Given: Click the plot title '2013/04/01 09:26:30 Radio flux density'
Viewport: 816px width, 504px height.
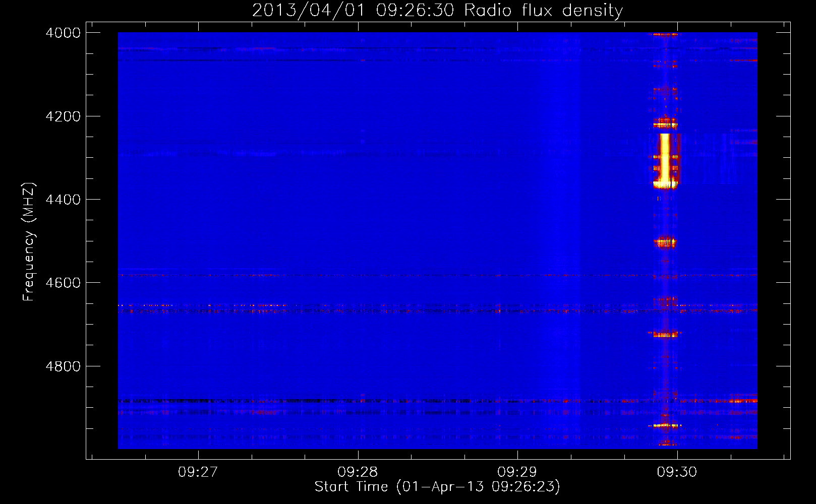Looking at the screenshot, I should tap(437, 10).
